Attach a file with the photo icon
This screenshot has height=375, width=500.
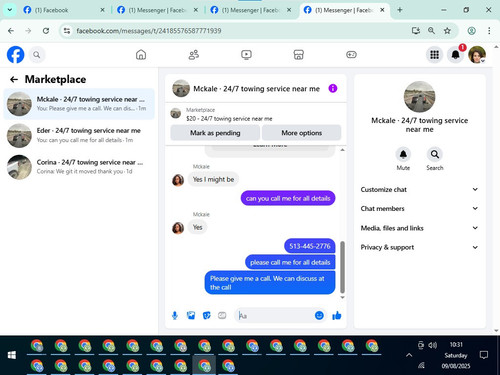click(191, 315)
